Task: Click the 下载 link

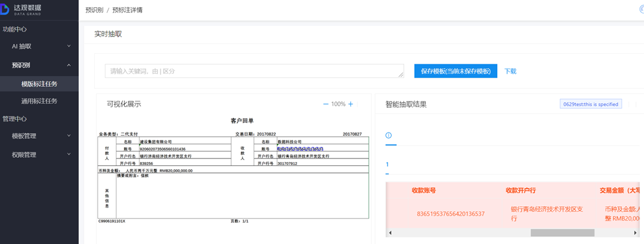Action: pyautogui.click(x=511, y=71)
